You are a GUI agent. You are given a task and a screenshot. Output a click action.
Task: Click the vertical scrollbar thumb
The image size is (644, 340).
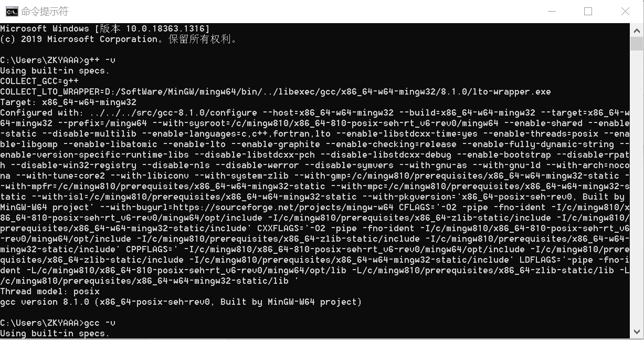click(637, 43)
